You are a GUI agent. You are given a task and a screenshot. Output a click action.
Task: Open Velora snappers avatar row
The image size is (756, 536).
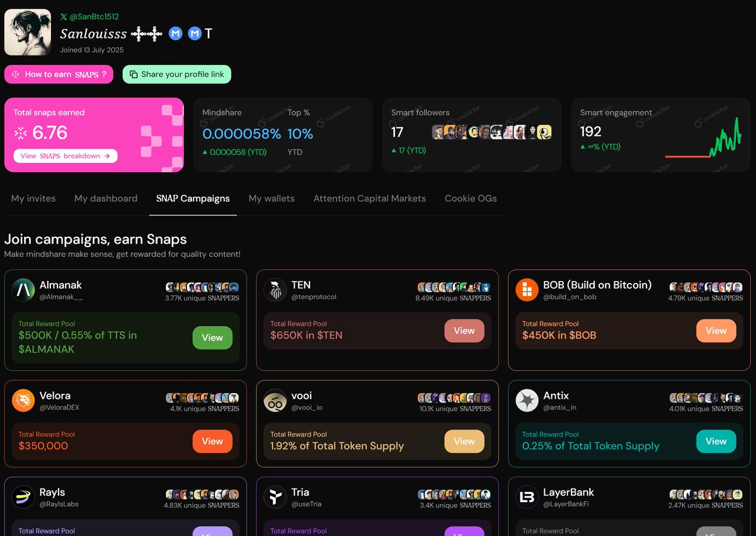(x=202, y=398)
